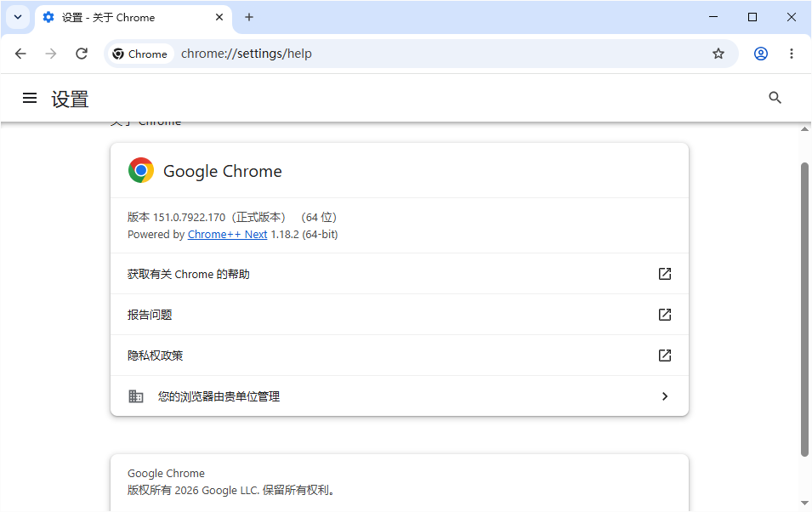Open a new tab with plus button
Screen dimensions: 812x512
(x=249, y=17)
